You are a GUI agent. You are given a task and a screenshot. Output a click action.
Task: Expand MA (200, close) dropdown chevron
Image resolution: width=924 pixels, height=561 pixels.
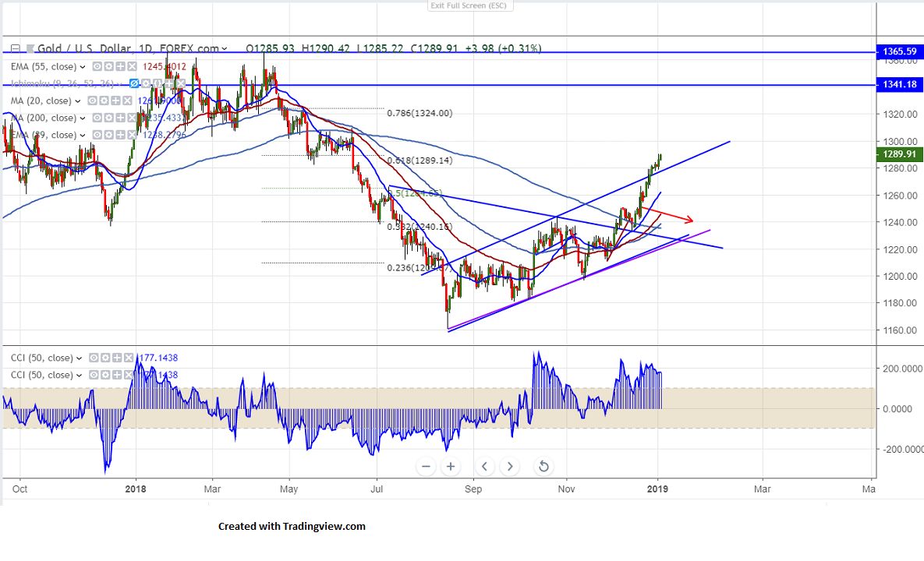[83, 118]
